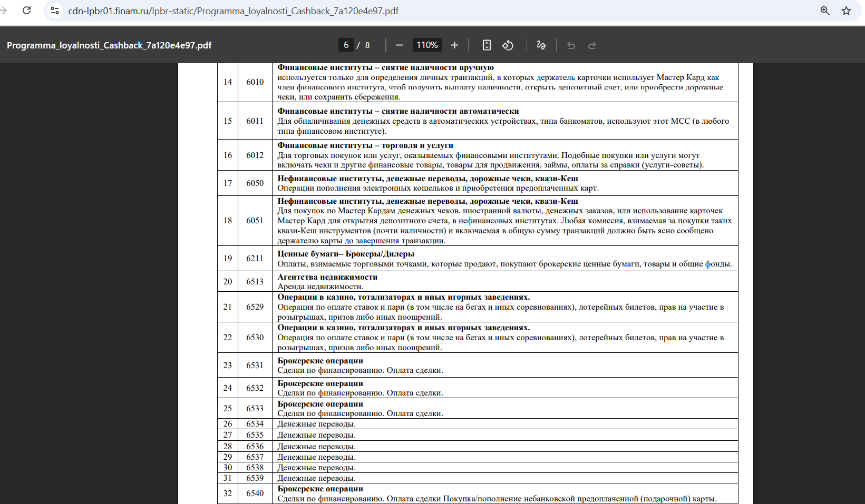The height and width of the screenshot is (504, 865).
Task: Click the URL in the address bar
Action: pyautogui.click(x=233, y=11)
